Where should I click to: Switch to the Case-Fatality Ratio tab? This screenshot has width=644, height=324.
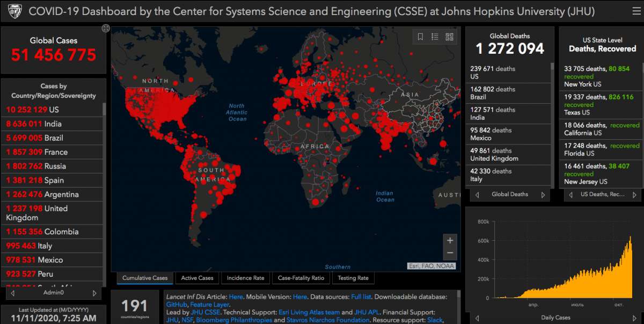(x=301, y=278)
